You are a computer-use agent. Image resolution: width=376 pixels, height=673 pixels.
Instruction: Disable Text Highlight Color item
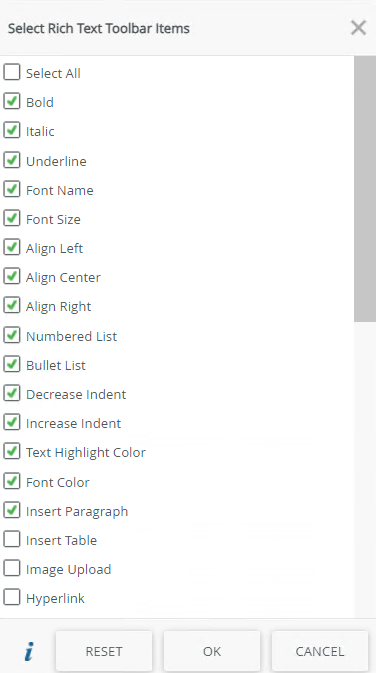(12, 452)
